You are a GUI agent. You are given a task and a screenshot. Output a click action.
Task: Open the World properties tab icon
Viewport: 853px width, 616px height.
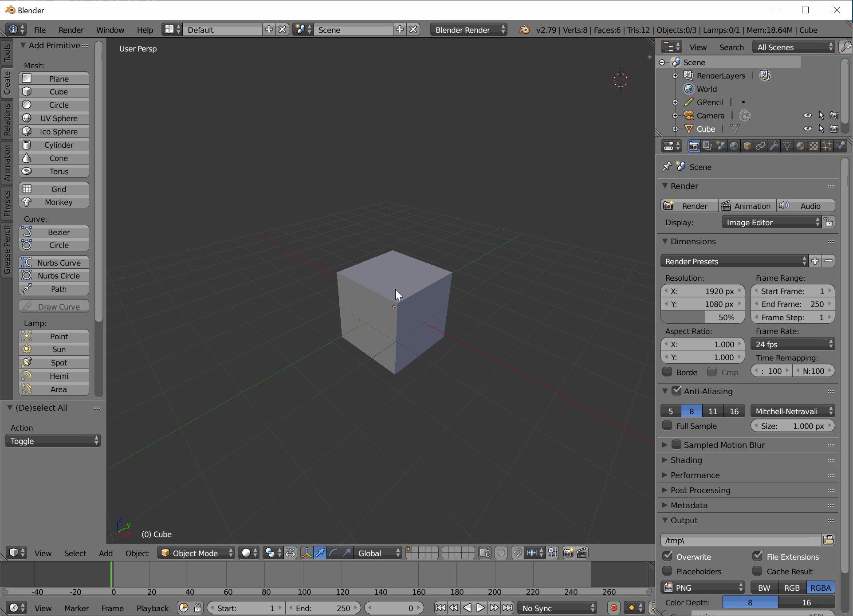point(734,146)
